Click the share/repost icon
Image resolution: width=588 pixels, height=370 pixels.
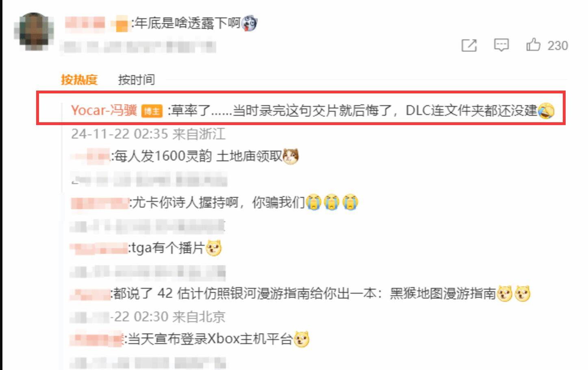(x=469, y=45)
